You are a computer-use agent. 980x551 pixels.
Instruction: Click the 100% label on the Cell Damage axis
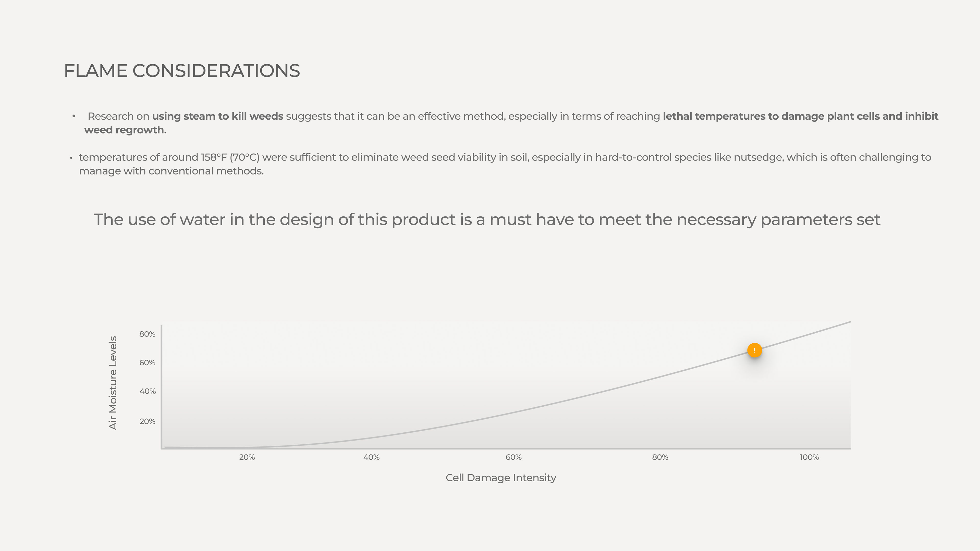click(809, 457)
